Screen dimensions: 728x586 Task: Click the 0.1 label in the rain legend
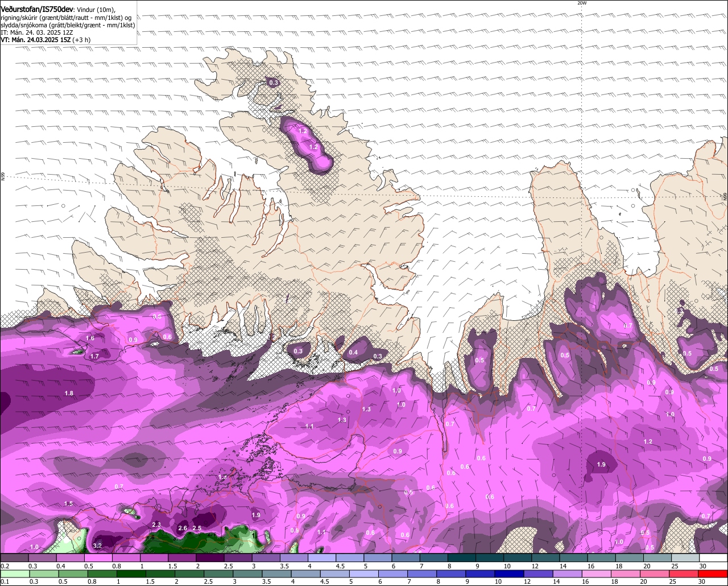click(x=5, y=581)
